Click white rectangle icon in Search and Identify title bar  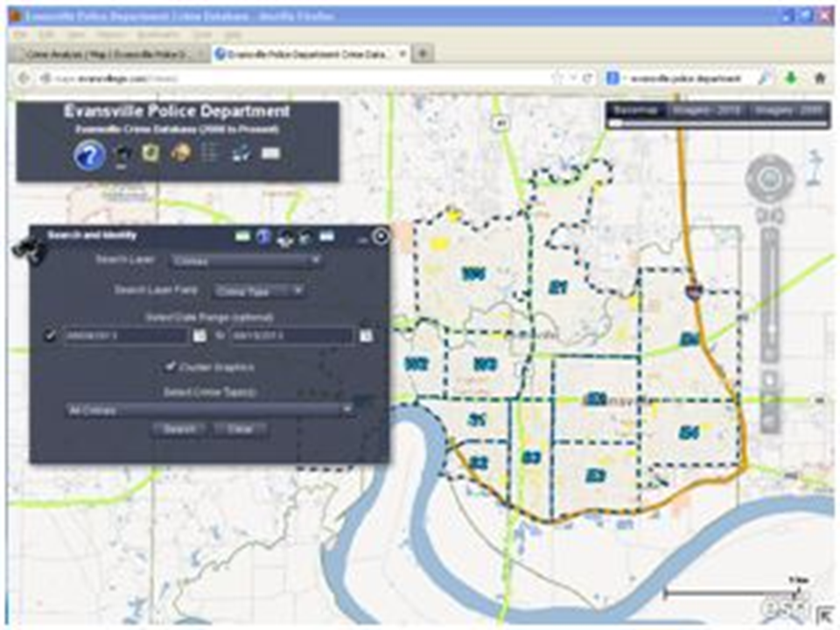pyautogui.click(x=326, y=236)
